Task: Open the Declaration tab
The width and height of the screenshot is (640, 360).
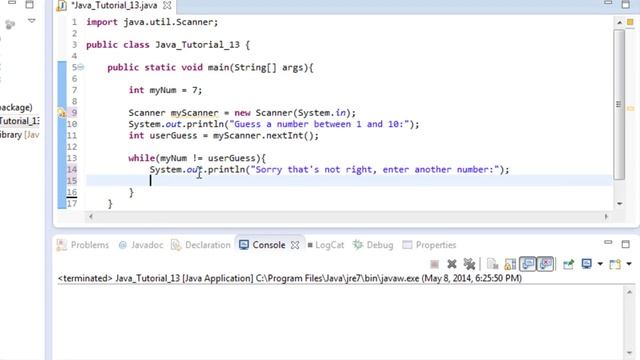Action: pos(200,245)
